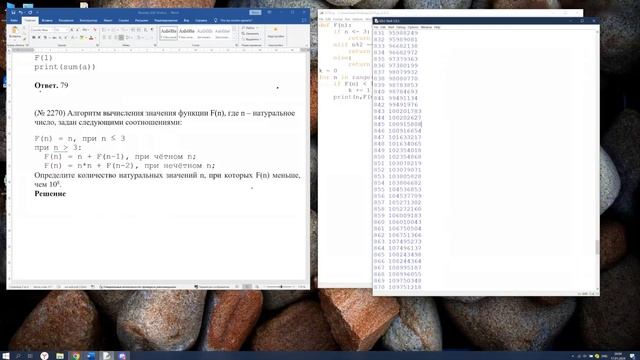Undo the last action in Word

[x=21, y=13]
